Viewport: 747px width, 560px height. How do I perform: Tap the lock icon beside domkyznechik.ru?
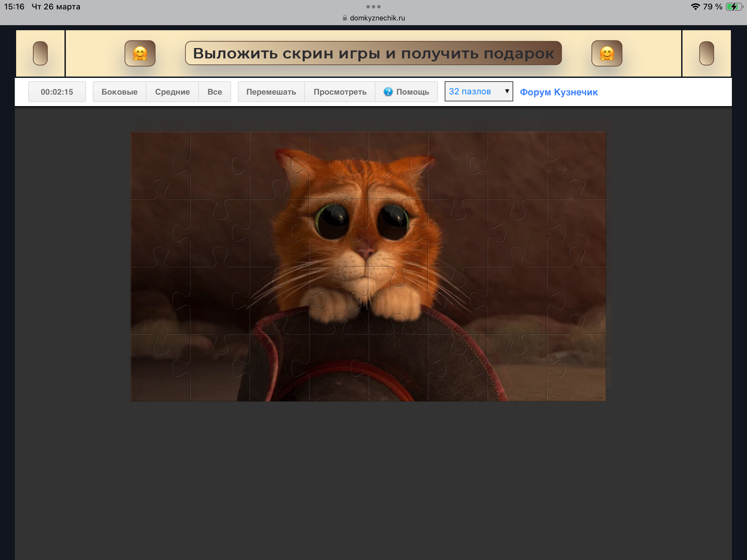(x=345, y=18)
